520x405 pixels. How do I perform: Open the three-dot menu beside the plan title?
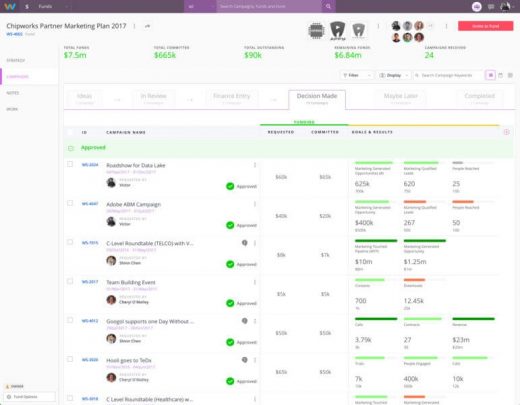click(x=134, y=26)
